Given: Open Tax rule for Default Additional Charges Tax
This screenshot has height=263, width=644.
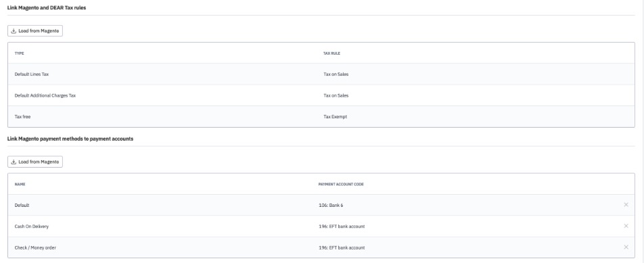Looking at the screenshot, I should pos(336,95).
